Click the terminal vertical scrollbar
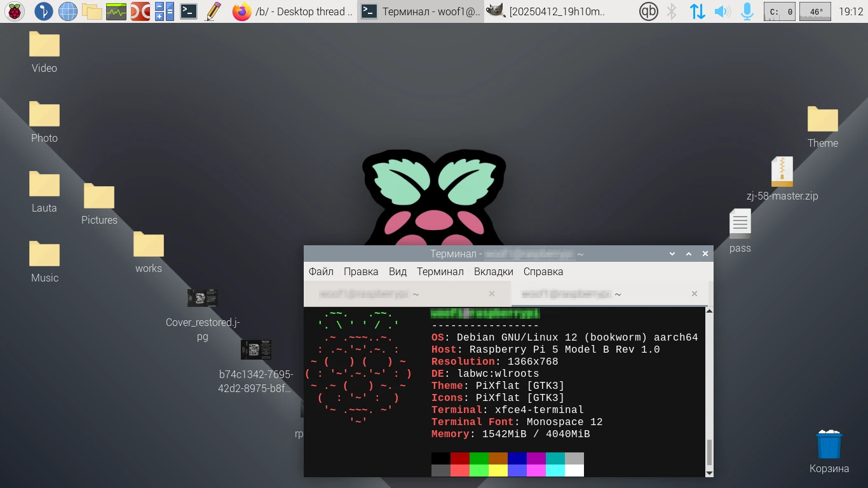The width and height of the screenshot is (868, 488). (710, 391)
